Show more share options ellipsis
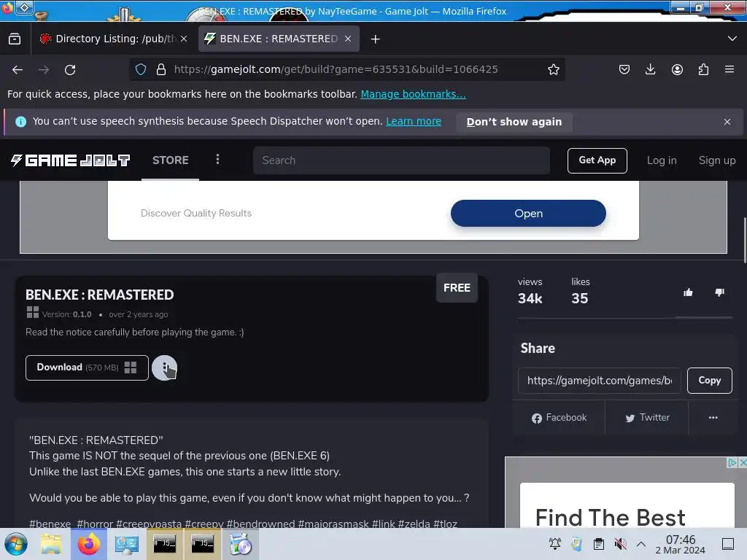747x560 pixels. [713, 418]
